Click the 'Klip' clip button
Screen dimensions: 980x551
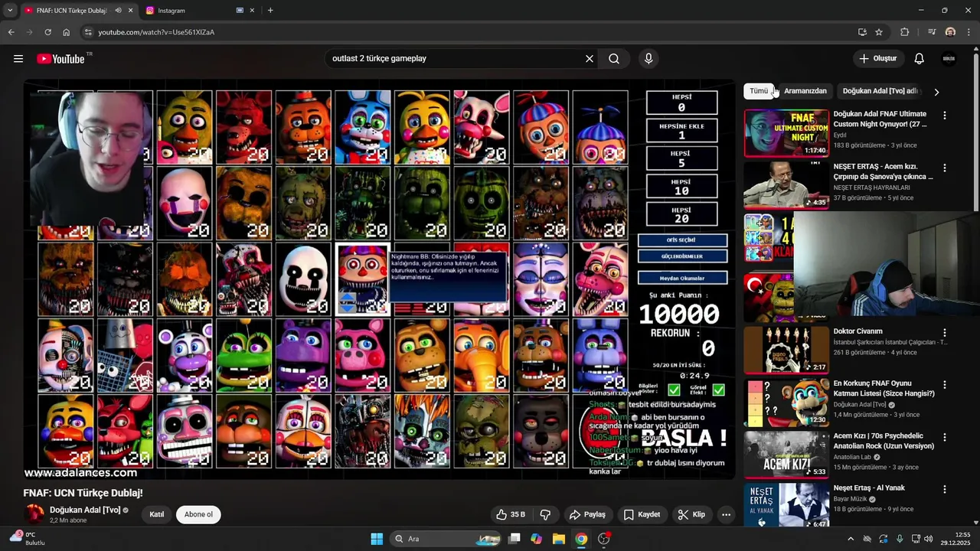(691, 514)
